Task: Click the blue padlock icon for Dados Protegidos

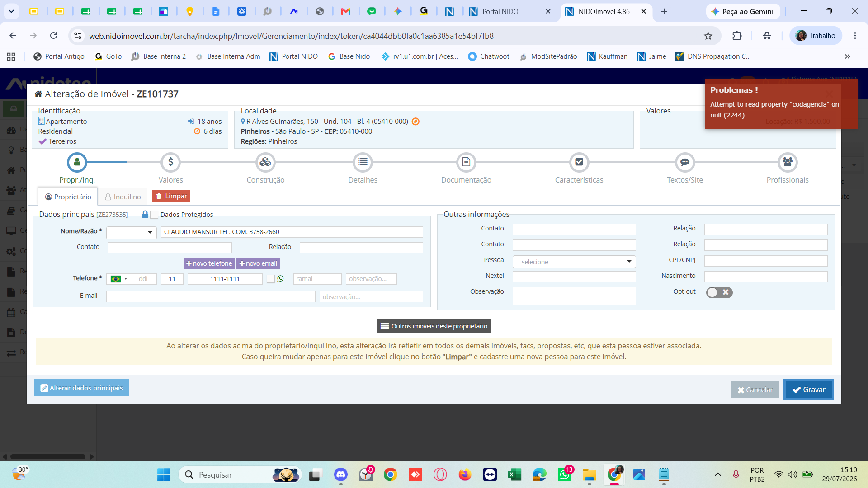Action: 145,214
